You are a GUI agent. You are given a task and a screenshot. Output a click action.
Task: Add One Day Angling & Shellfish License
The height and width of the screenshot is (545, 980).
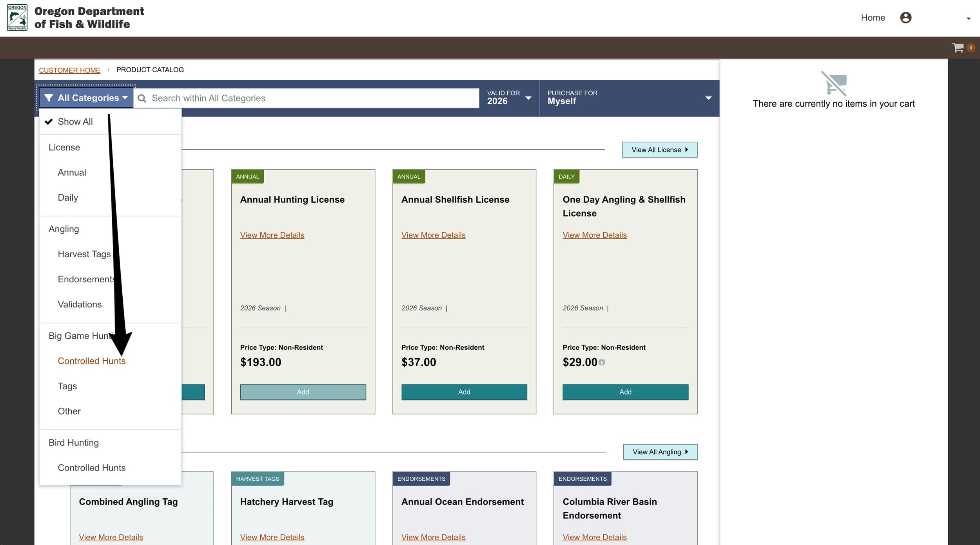point(625,392)
